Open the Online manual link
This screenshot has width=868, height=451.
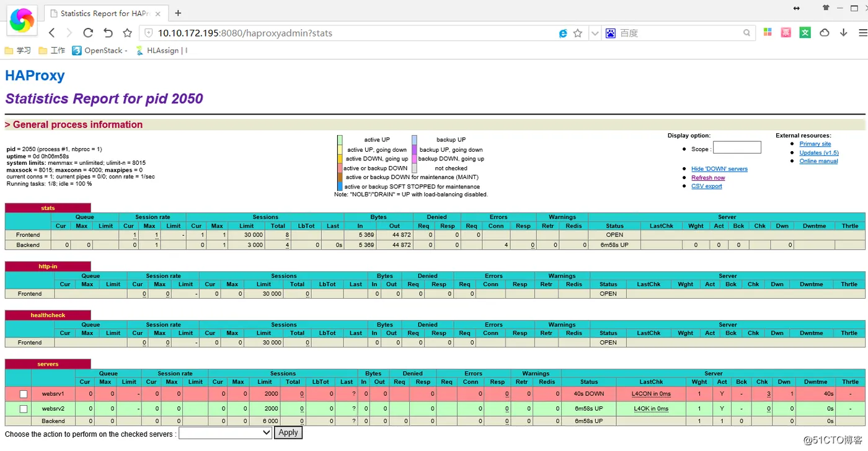[818, 161]
